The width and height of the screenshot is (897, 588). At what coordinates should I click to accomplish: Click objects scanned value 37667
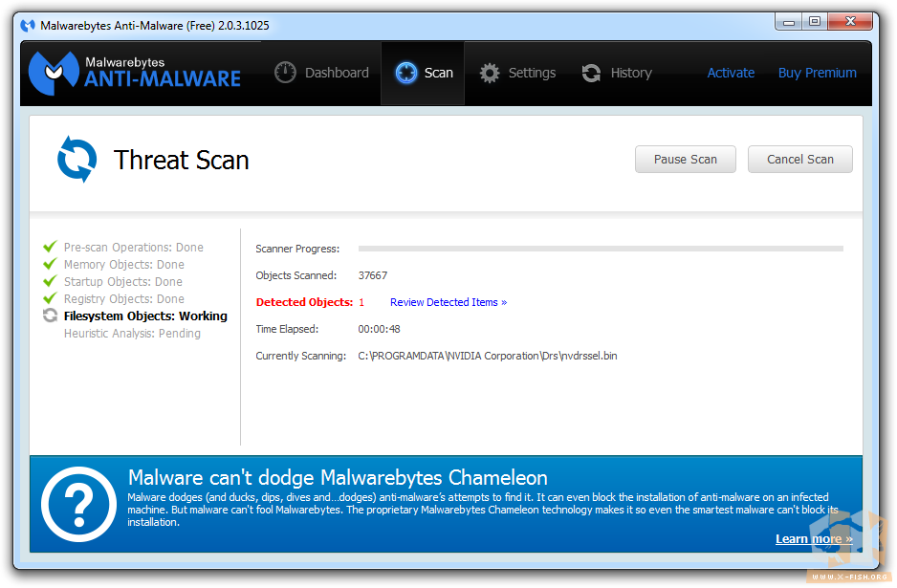pyautogui.click(x=372, y=275)
